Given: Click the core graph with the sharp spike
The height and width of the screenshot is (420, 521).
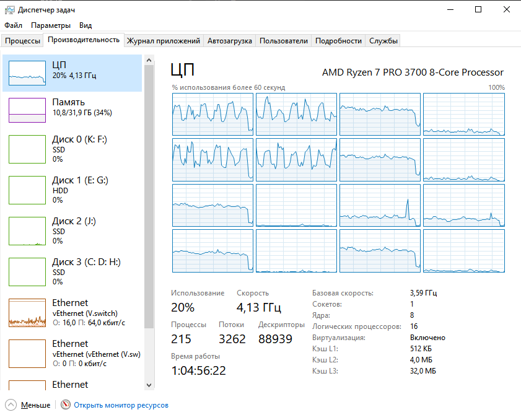Looking at the screenshot, I should tap(380, 205).
